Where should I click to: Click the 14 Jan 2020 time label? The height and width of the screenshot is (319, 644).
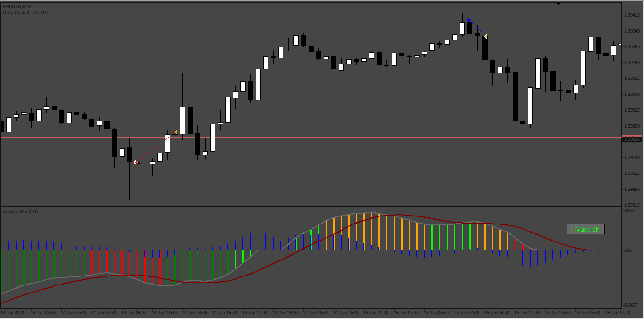pos(12,313)
